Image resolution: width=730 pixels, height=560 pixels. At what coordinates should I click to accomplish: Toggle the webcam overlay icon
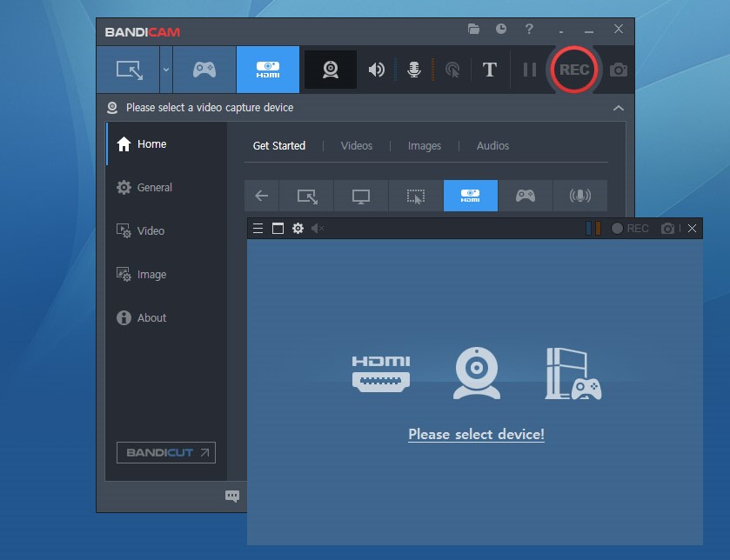[x=331, y=70]
